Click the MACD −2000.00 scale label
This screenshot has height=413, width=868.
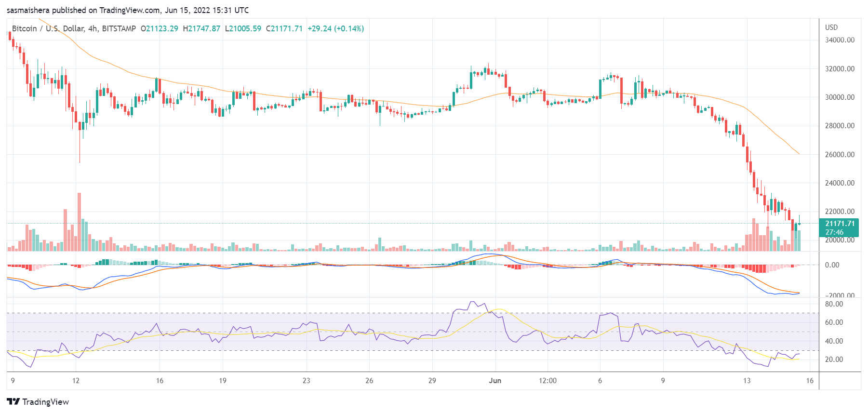coord(840,295)
